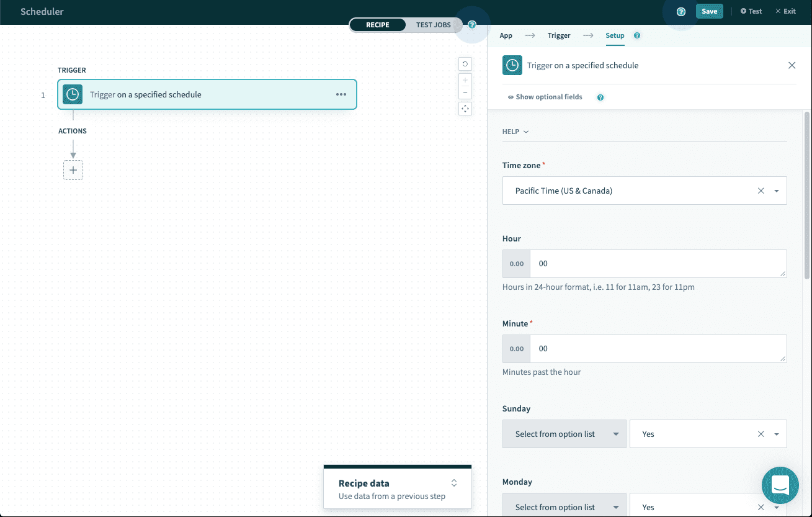Zoom in on the recipe canvas

pyautogui.click(x=465, y=79)
